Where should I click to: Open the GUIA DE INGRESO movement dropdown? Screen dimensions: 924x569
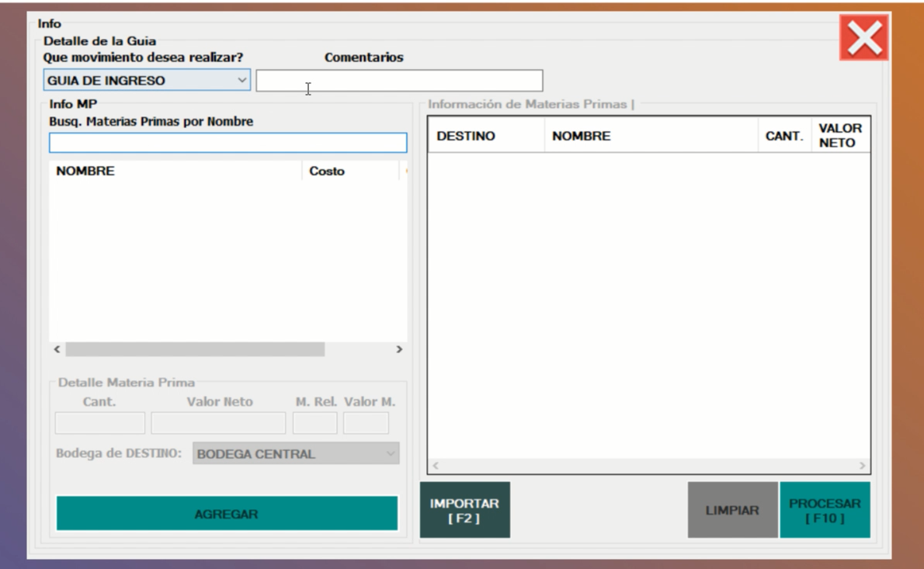point(147,80)
